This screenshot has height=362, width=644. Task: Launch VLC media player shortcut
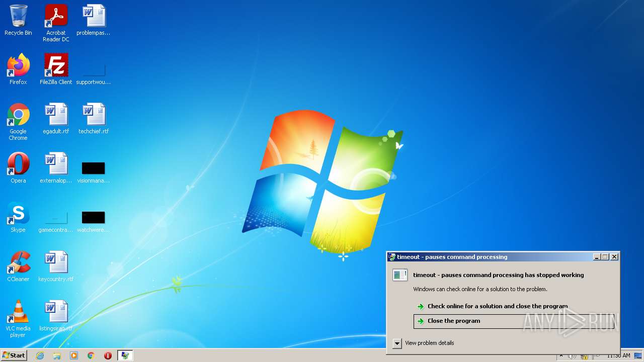pos(18,319)
